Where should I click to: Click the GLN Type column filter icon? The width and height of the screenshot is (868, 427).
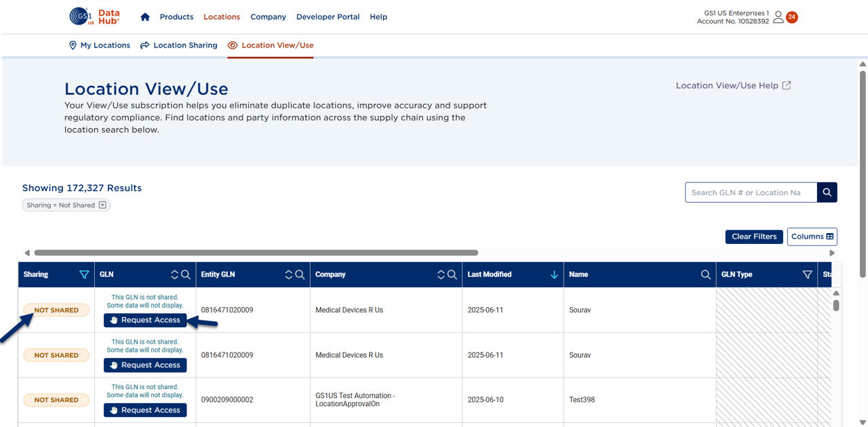[x=807, y=274]
